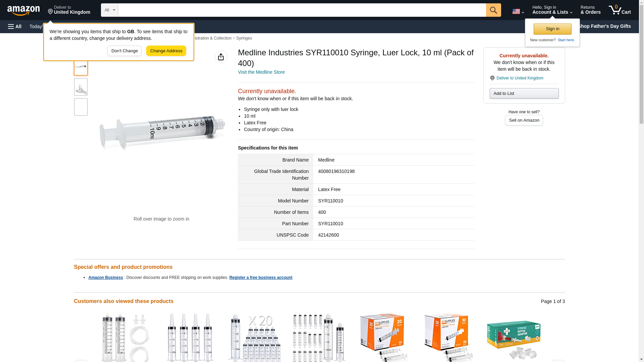Select the second product thumbnail

80,87
